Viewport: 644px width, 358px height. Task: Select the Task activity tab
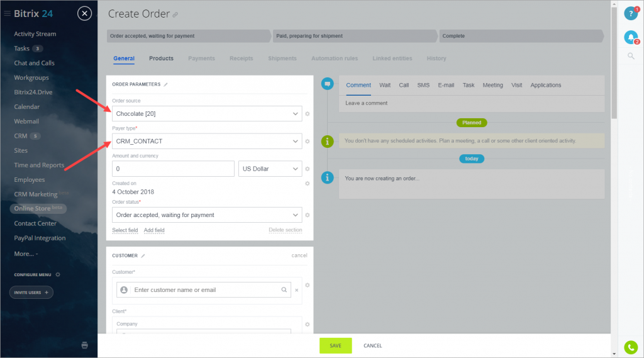click(468, 85)
